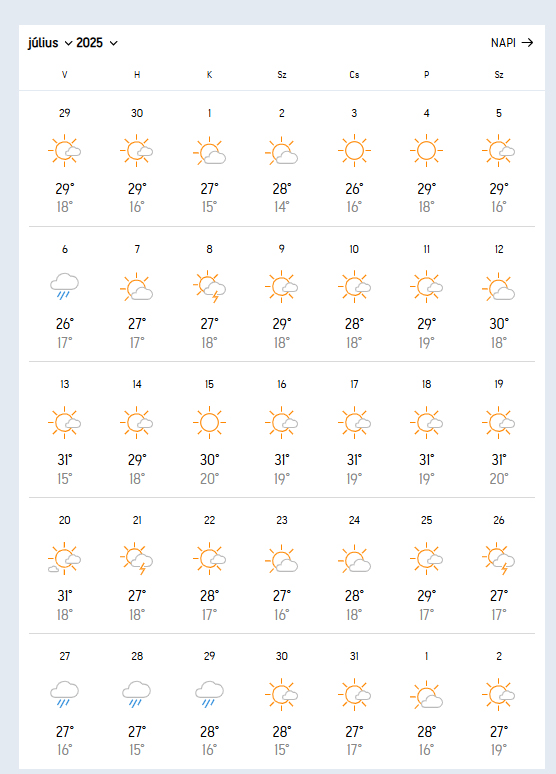
Task: Open the július month dropdown
Action: [x=50, y=43]
